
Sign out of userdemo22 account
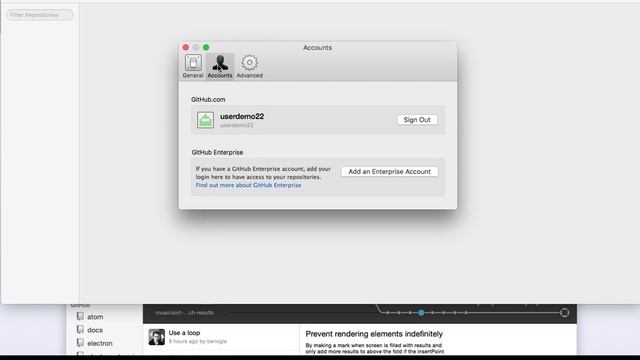click(417, 120)
